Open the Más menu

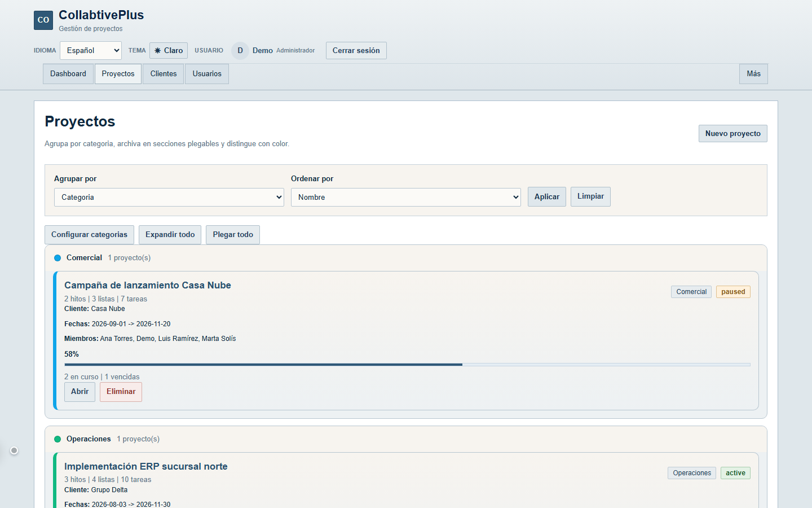(x=754, y=74)
